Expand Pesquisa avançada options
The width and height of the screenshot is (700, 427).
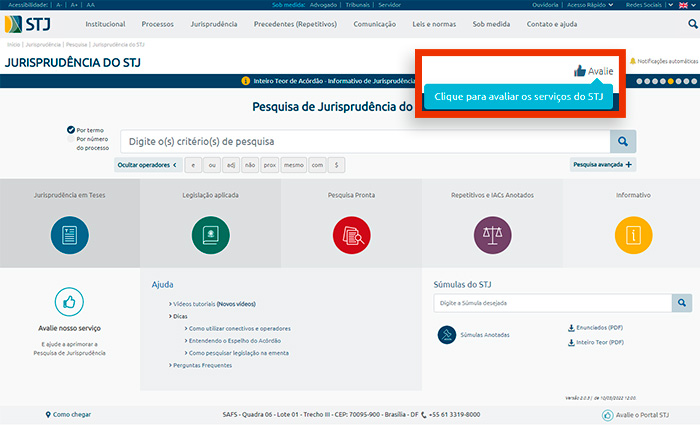(x=603, y=164)
